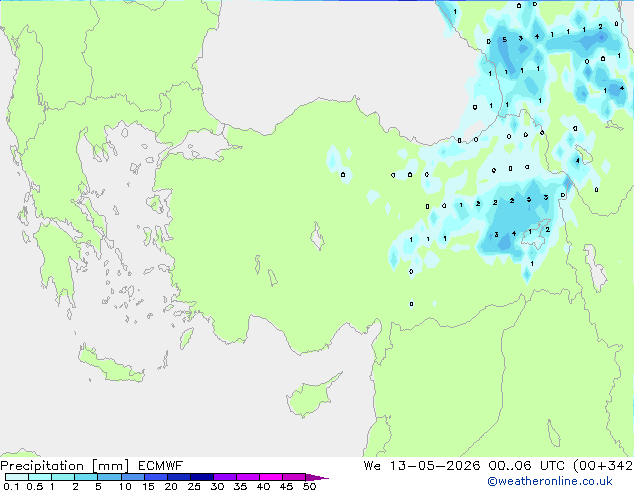The width and height of the screenshot is (634, 490).
Task: Pick the 15–20 mm legend color swatch
Action: pos(156,477)
